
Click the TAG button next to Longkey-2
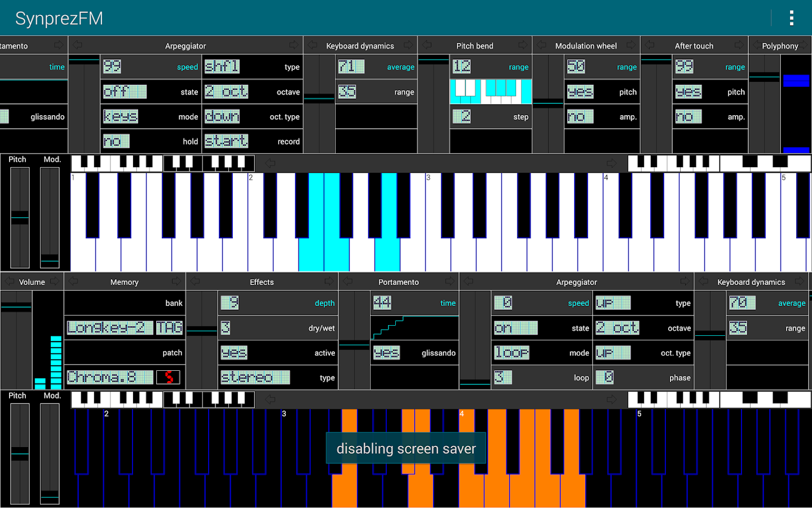click(x=170, y=327)
